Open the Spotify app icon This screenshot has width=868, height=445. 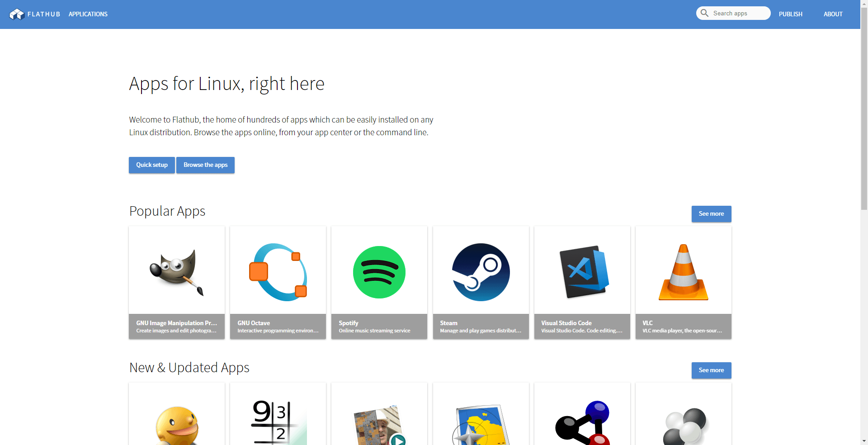379,272
